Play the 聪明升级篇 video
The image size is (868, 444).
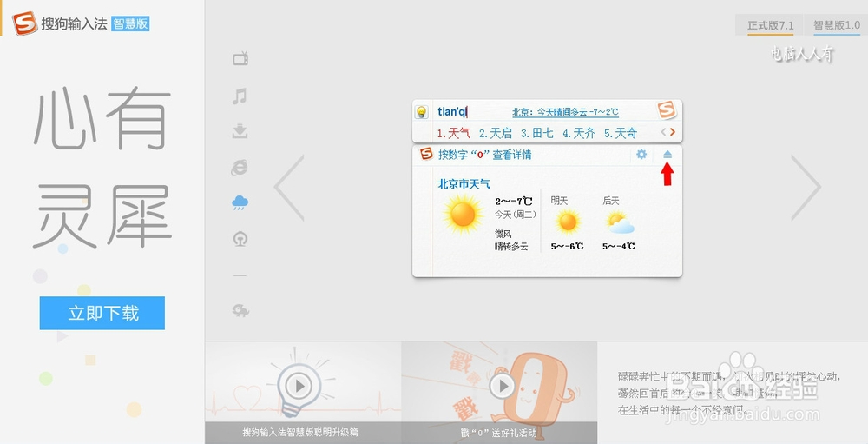(x=299, y=385)
